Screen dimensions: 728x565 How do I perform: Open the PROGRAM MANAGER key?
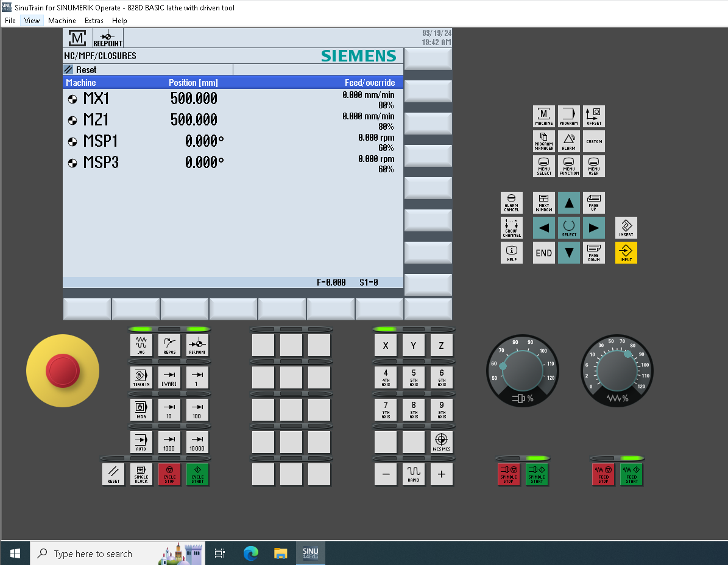pos(543,141)
